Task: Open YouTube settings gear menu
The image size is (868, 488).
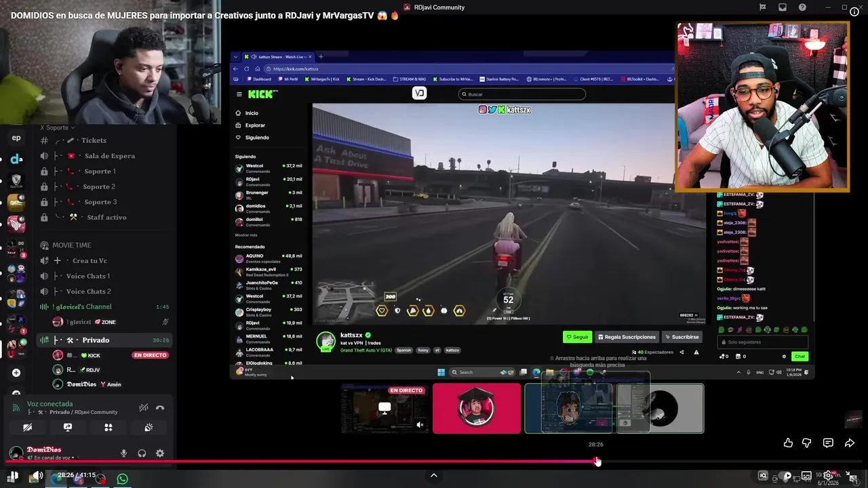Action: click(828, 476)
